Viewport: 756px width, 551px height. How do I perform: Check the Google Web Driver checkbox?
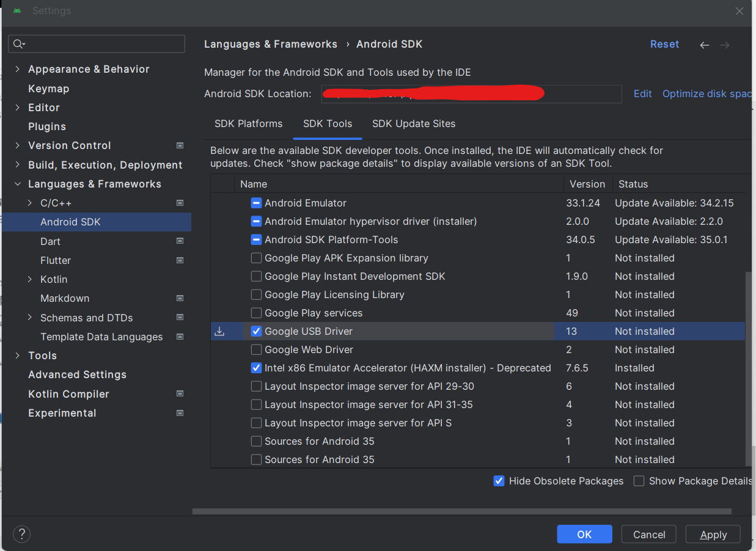256,349
